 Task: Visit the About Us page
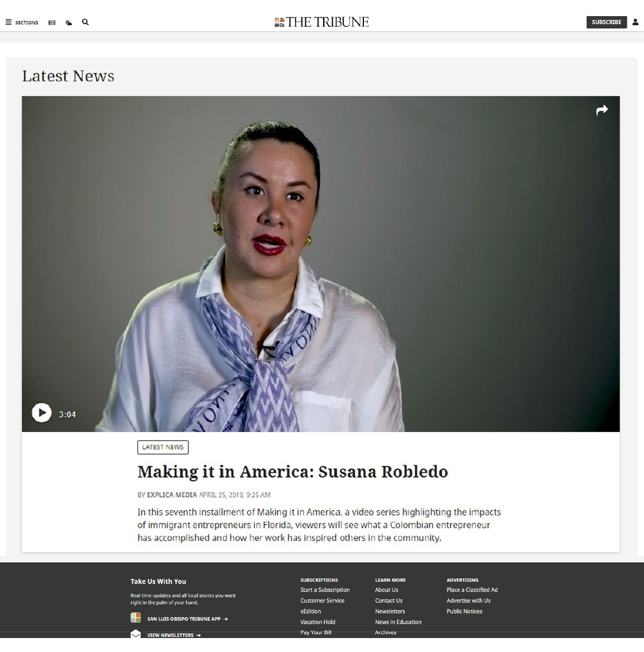pos(386,590)
